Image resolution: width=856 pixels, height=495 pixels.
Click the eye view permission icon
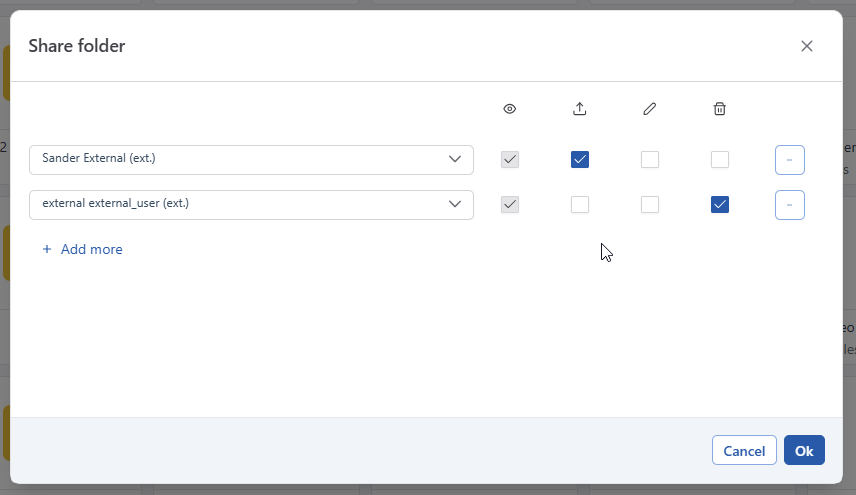pyautogui.click(x=510, y=109)
